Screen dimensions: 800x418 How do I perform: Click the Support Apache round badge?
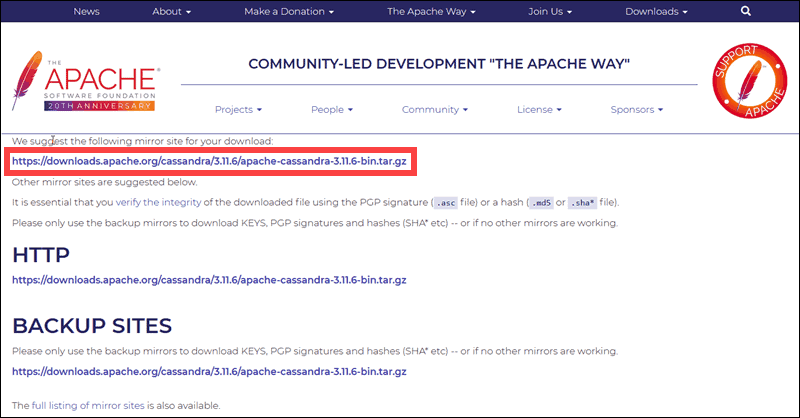coord(750,81)
